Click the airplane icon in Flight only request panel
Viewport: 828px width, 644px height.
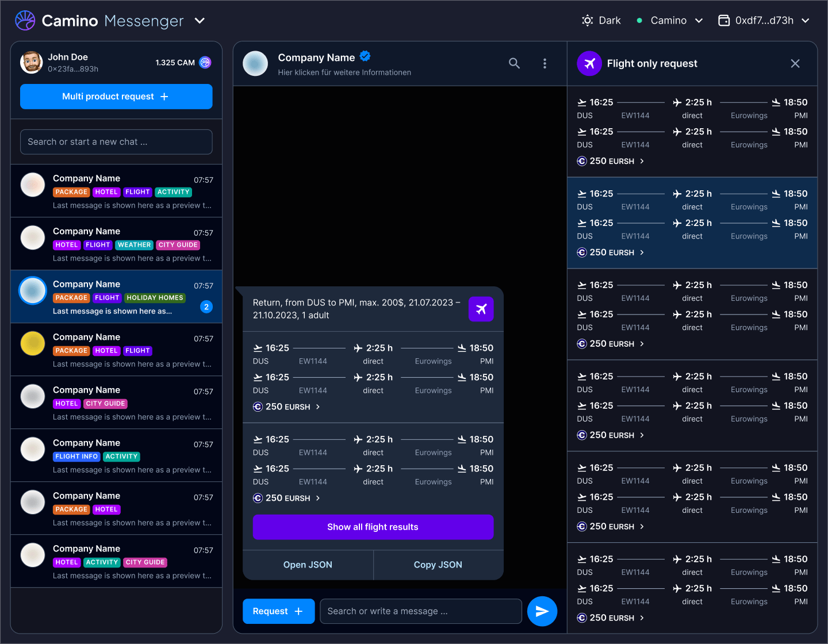click(589, 63)
